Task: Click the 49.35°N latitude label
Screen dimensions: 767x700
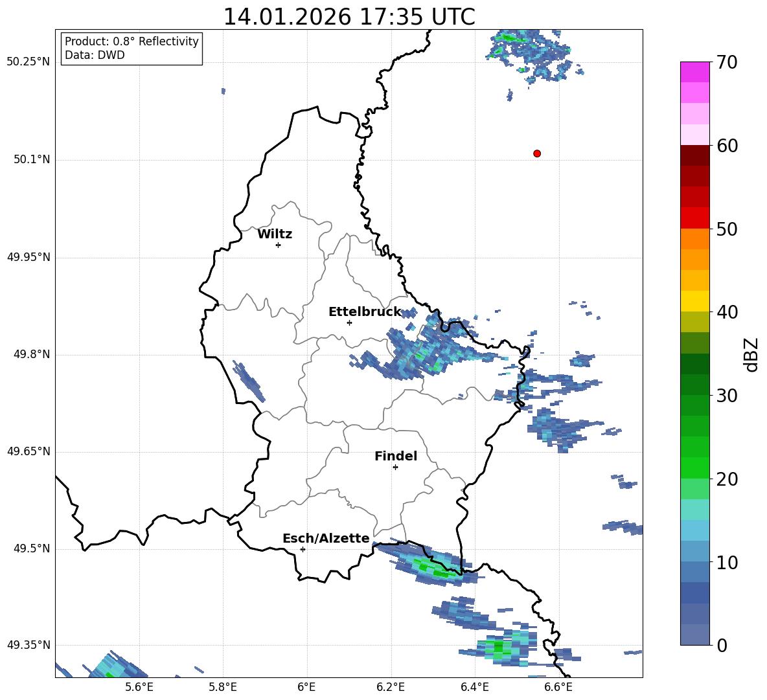Action: tap(29, 646)
